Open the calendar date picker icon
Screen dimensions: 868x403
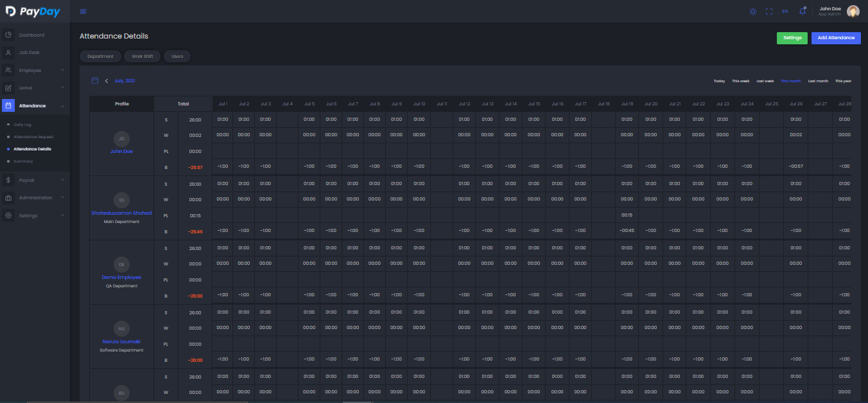[x=95, y=80]
